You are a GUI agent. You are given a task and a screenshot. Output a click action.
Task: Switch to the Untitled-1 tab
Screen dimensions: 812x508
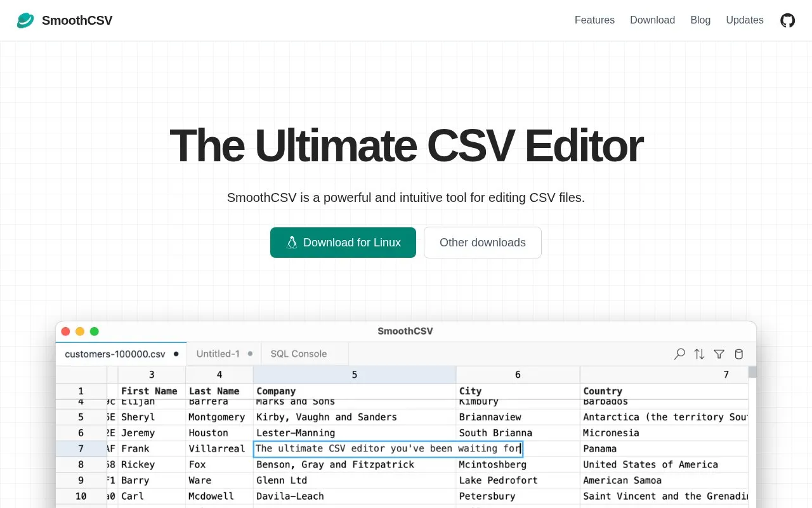point(224,354)
